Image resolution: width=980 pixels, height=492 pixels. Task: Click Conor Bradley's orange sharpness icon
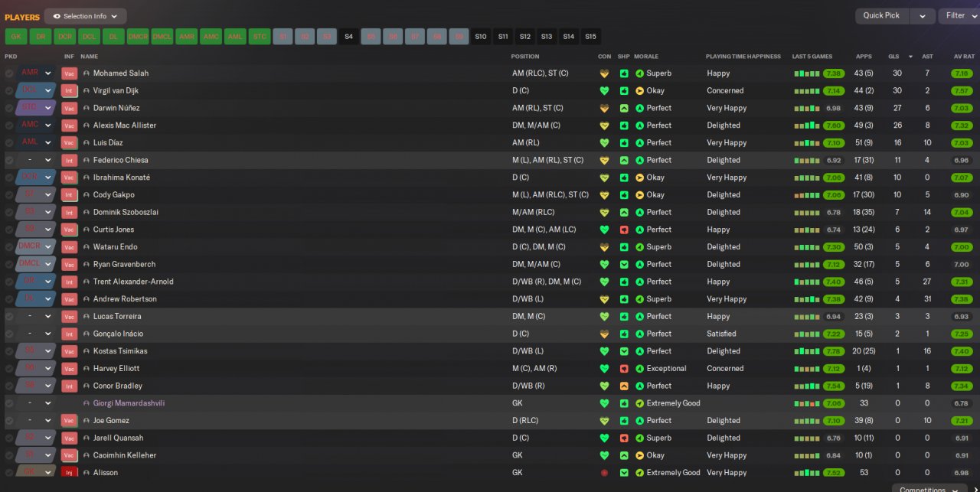coord(624,386)
